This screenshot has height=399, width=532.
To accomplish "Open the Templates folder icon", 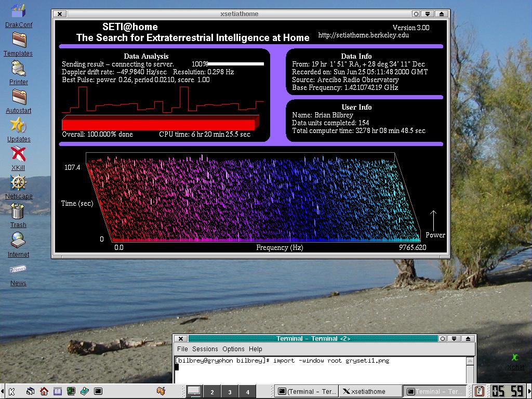I will coord(19,41).
